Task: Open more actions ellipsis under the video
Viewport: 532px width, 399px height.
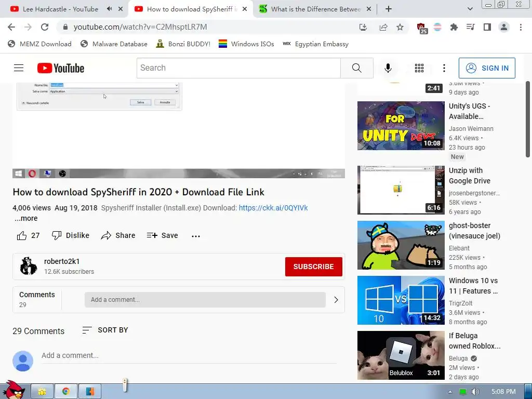Action: tap(196, 236)
